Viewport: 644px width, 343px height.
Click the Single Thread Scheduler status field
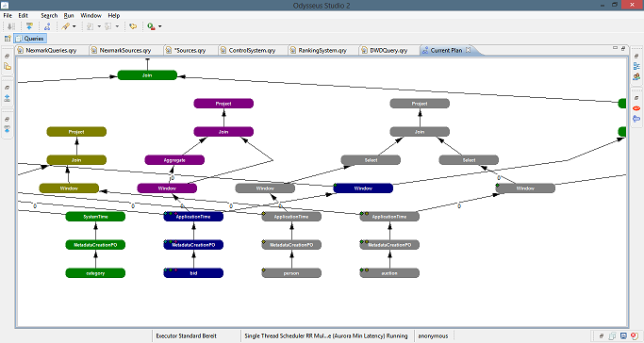[x=326, y=336]
